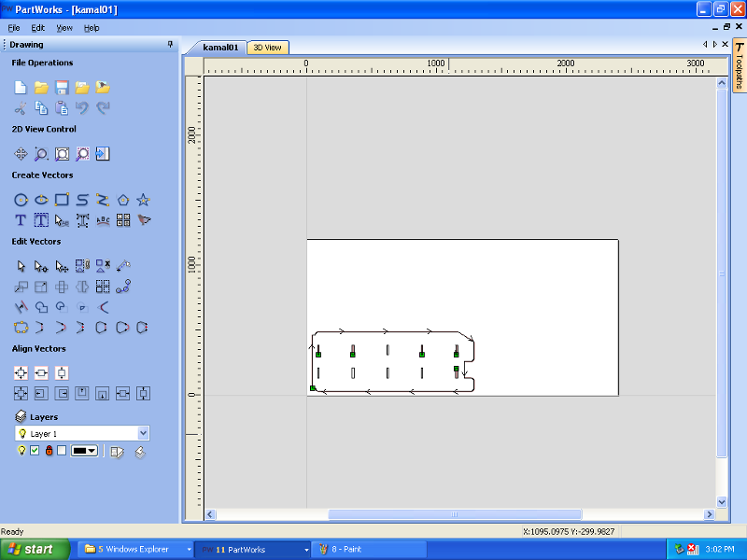Select the Text in a box tool
Screen dimensions: 747x560
41,220
